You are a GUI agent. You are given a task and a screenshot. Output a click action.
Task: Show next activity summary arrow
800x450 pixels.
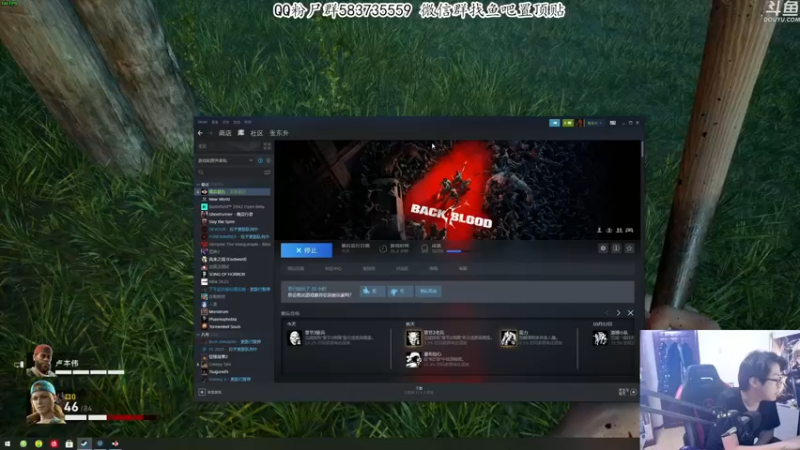(618, 313)
